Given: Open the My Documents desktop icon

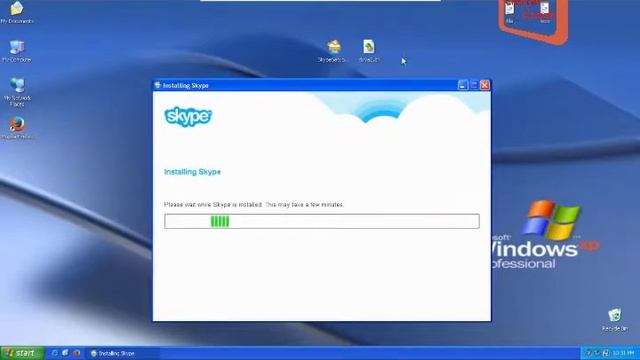Looking at the screenshot, I should (x=17, y=11).
